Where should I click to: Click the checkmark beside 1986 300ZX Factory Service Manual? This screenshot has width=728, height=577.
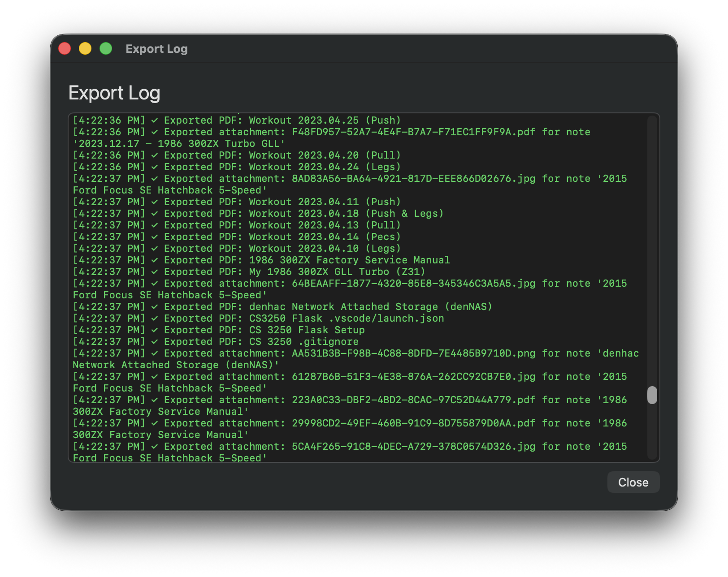155,260
